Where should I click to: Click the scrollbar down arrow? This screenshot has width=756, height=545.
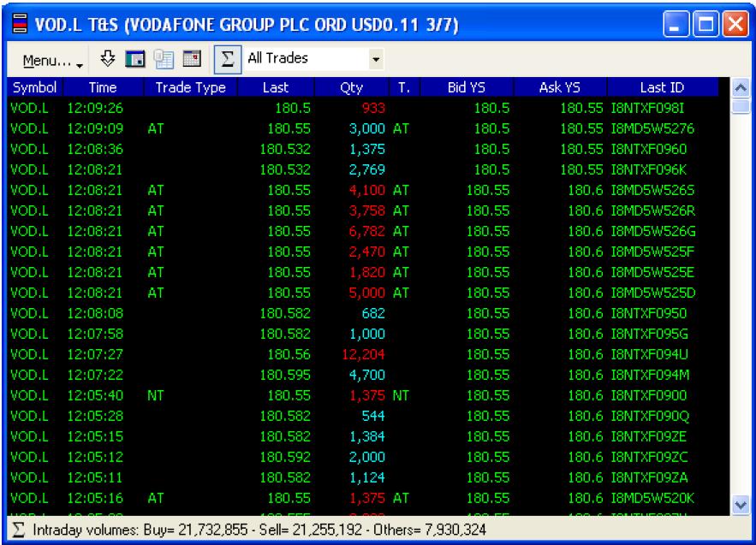tap(741, 507)
